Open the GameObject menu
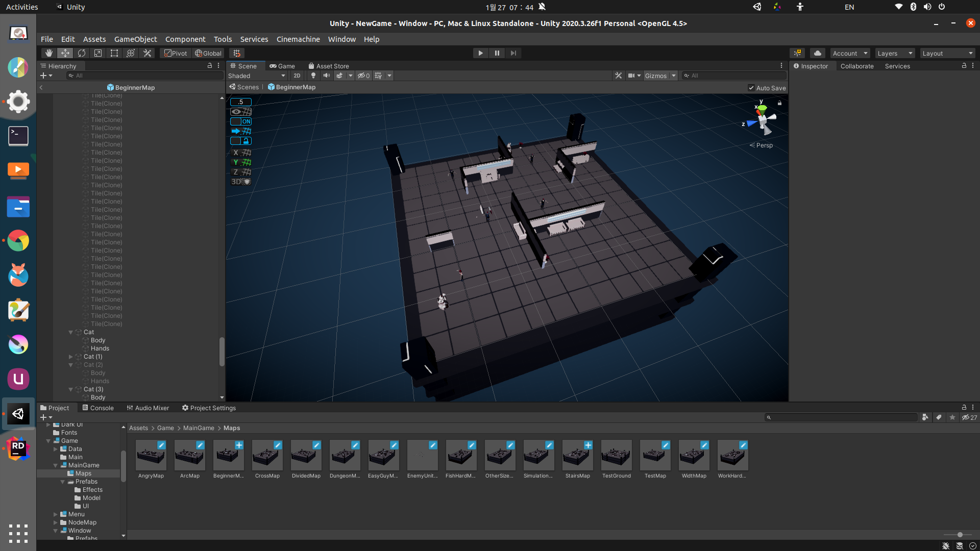Viewport: 980px width, 551px height. [136, 39]
